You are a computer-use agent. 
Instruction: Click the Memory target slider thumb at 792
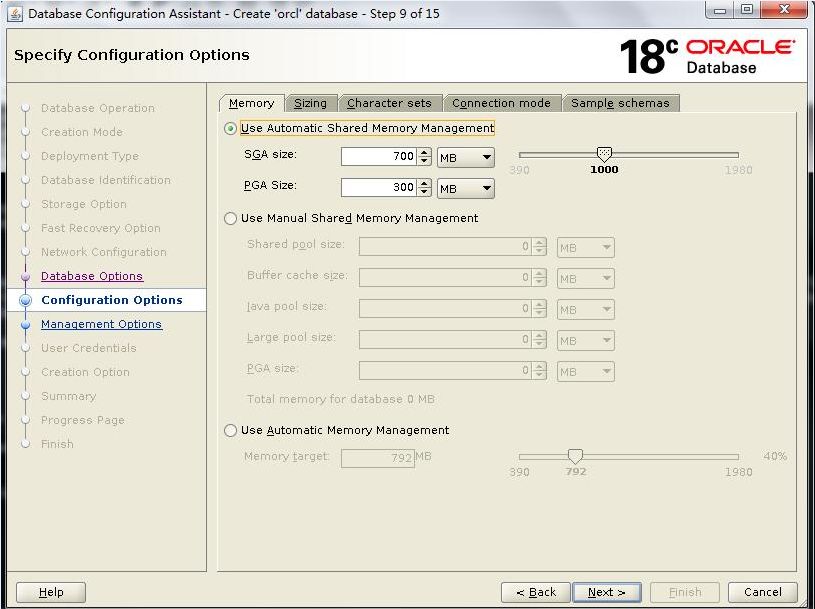click(x=575, y=456)
